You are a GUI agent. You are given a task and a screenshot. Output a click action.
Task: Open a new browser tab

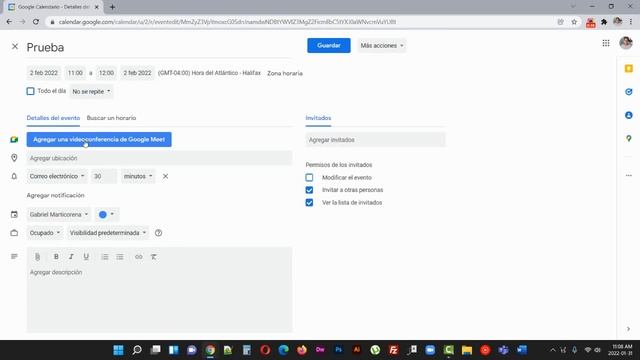point(112,7)
